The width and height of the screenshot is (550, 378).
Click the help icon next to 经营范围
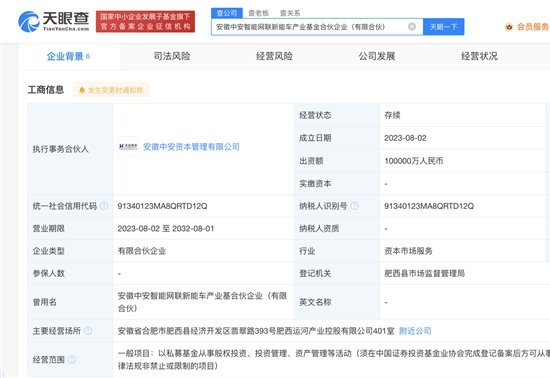72,359
